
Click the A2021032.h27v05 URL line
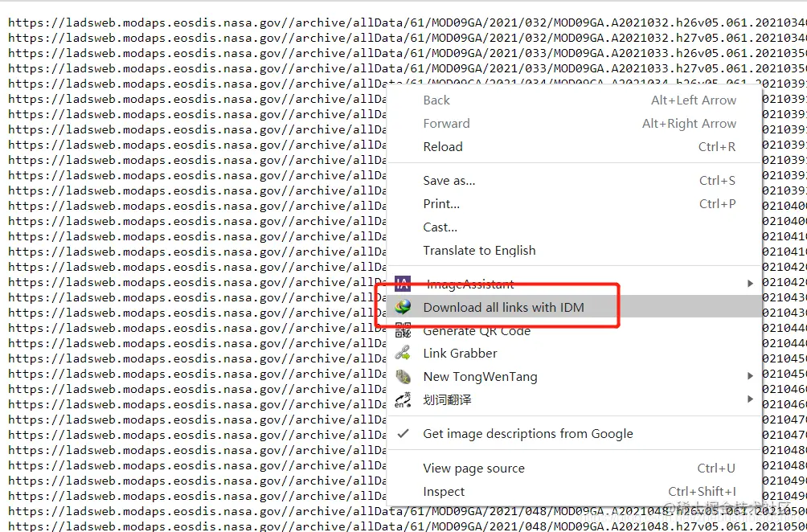click(408, 38)
